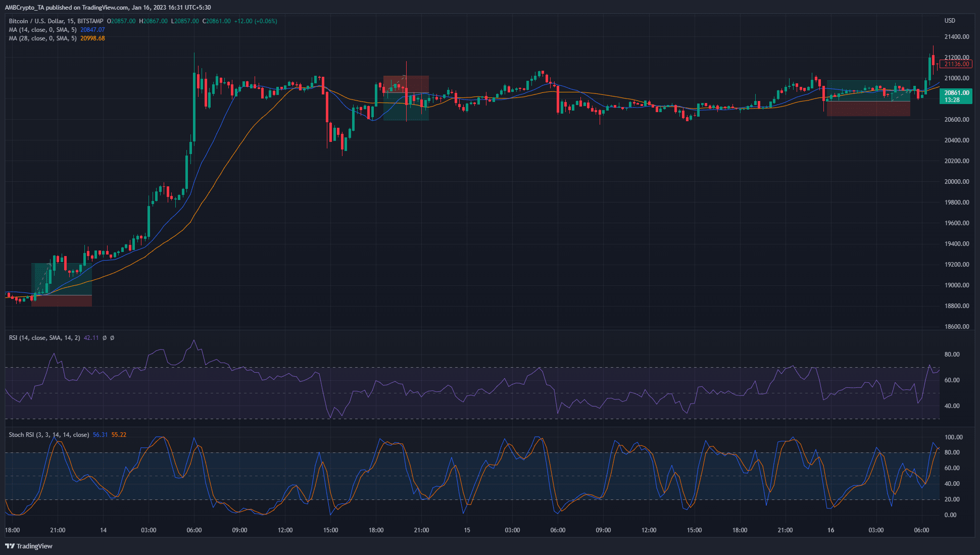Image resolution: width=980 pixels, height=555 pixels.
Task: Click the RSI 40.00 axis label
Action: tap(952, 406)
